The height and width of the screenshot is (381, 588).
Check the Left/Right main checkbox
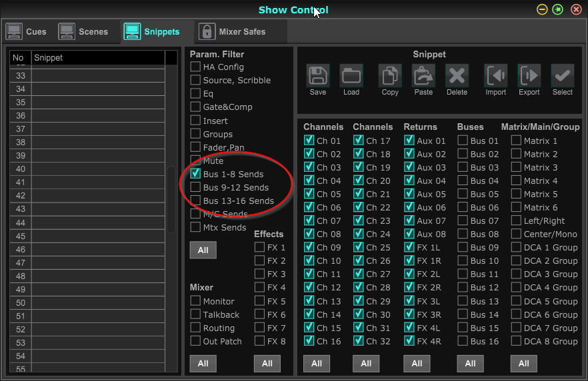(517, 220)
